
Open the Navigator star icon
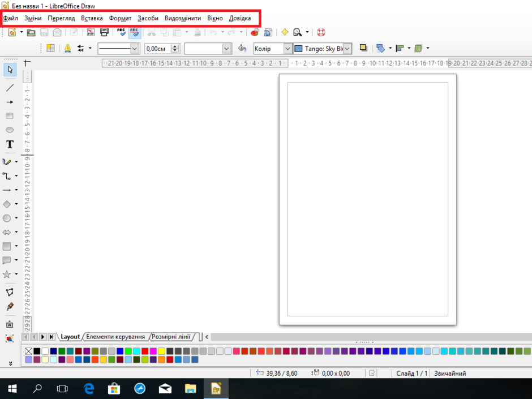tap(285, 33)
